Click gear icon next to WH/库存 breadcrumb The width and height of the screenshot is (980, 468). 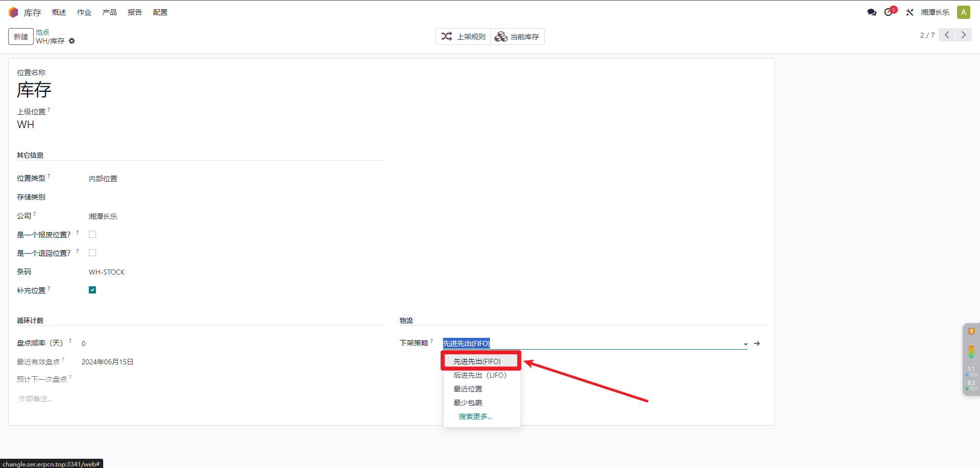tap(72, 41)
